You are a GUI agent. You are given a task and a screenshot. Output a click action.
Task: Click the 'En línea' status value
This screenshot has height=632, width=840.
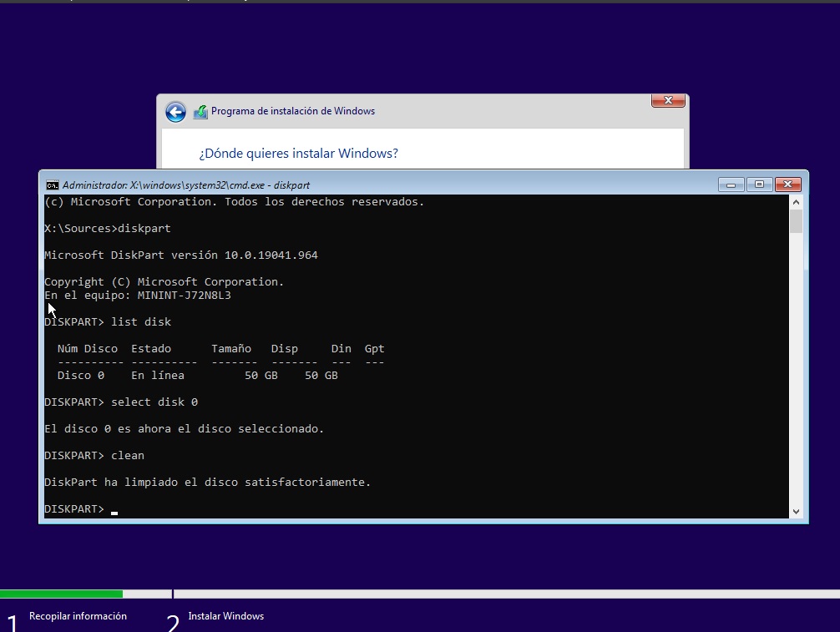[x=158, y=376]
